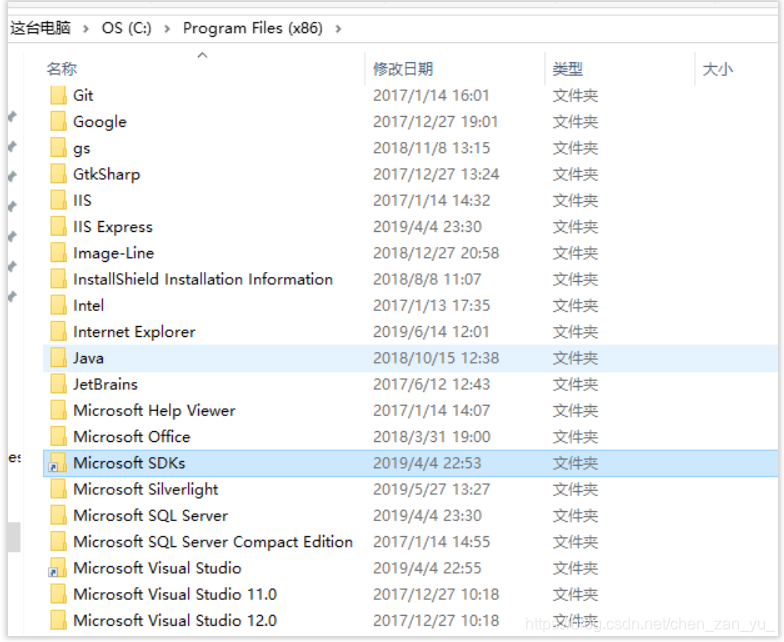Select the Intel folder name
Viewport: 784px width, 642px height.
tap(88, 305)
